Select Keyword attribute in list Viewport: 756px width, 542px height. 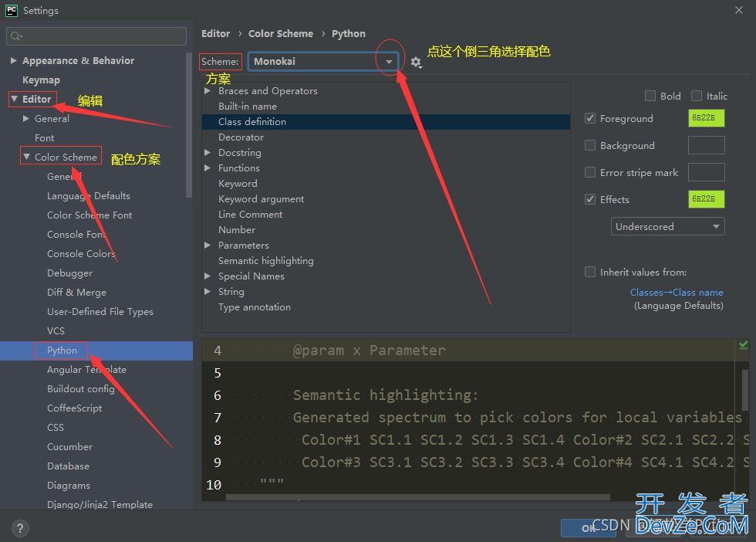[x=238, y=184]
